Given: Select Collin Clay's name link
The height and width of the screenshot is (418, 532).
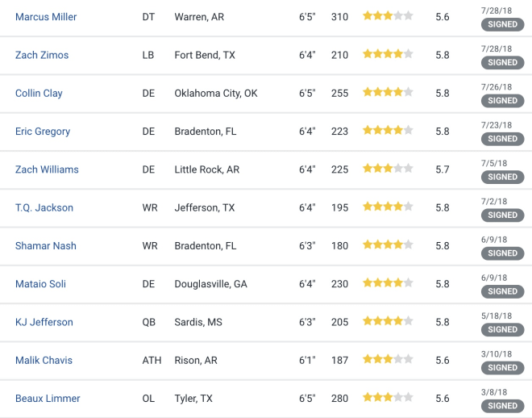Looking at the screenshot, I should coord(39,93).
